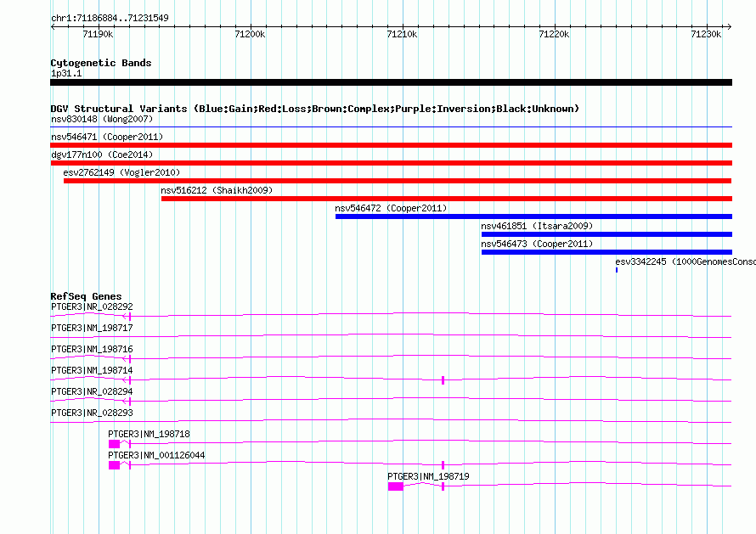756x534 pixels.
Task: Click the magenta exon block of NM_001126044
Action: click(x=115, y=465)
